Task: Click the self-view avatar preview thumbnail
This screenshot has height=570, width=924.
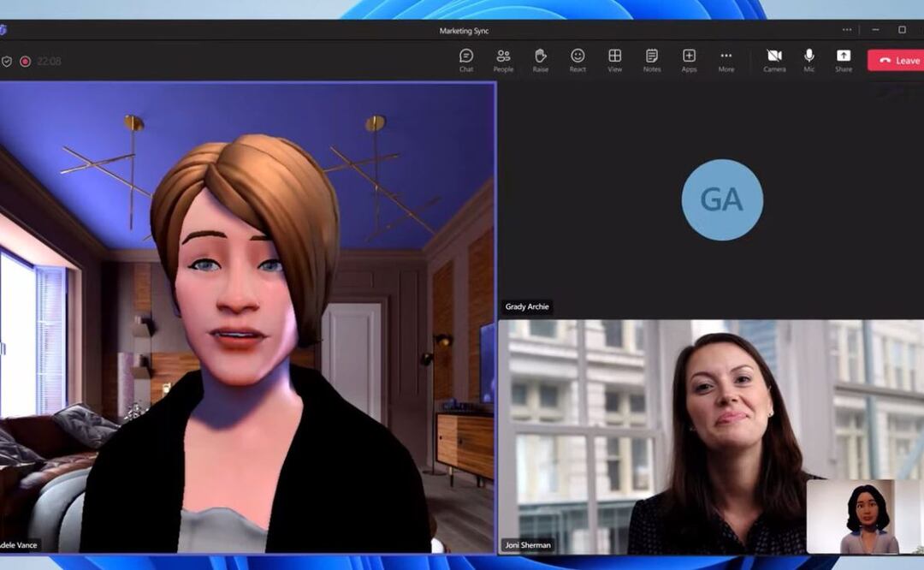Action: coord(863,516)
